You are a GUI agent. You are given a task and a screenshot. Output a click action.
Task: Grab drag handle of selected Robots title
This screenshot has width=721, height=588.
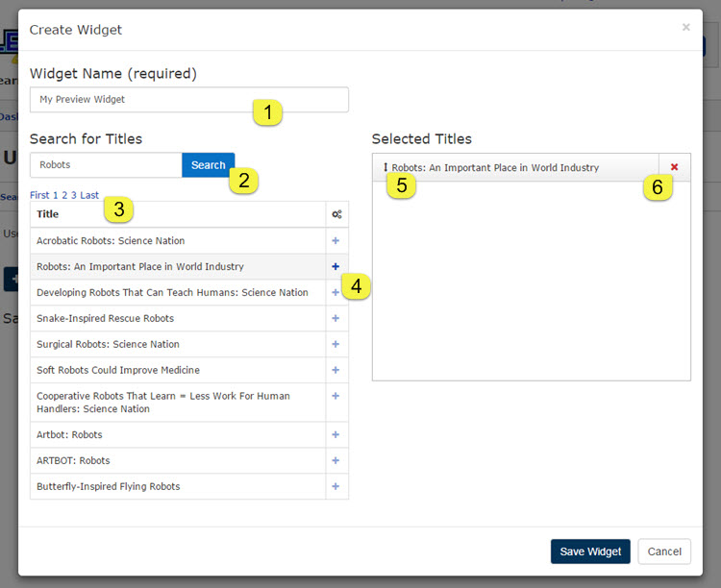(x=385, y=167)
